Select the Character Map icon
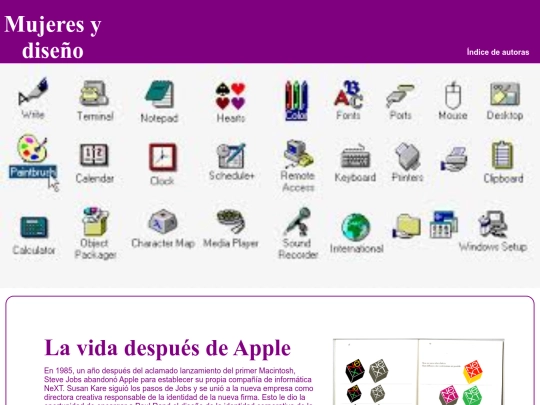Image resolution: width=540 pixels, height=405 pixels. pyautogui.click(x=162, y=221)
